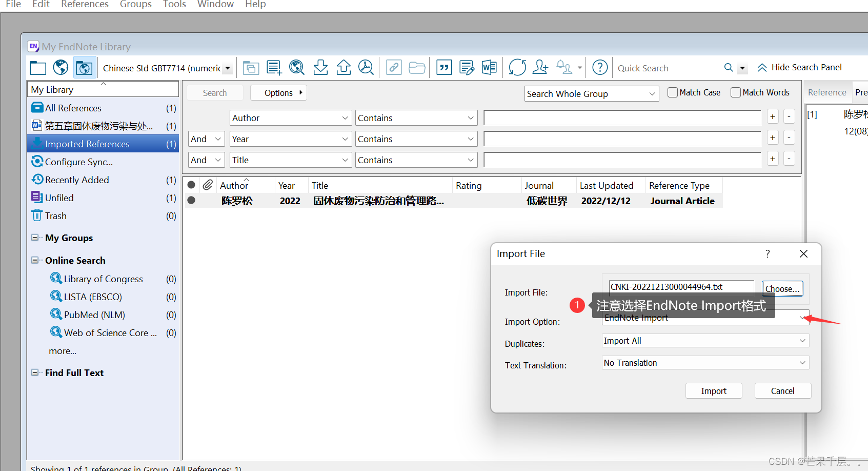Image resolution: width=868 pixels, height=471 pixels.
Task: Click the Sync Library circular arrows icon
Action: (517, 67)
